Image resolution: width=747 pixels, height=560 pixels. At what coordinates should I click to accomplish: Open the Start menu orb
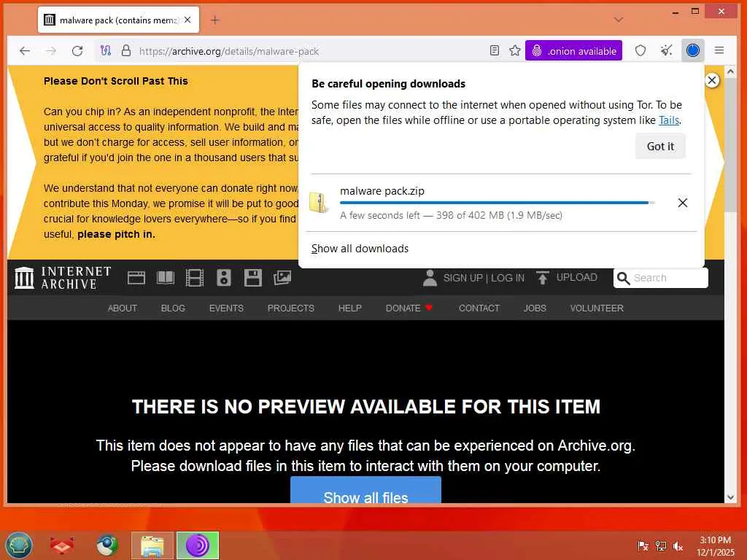point(18,545)
